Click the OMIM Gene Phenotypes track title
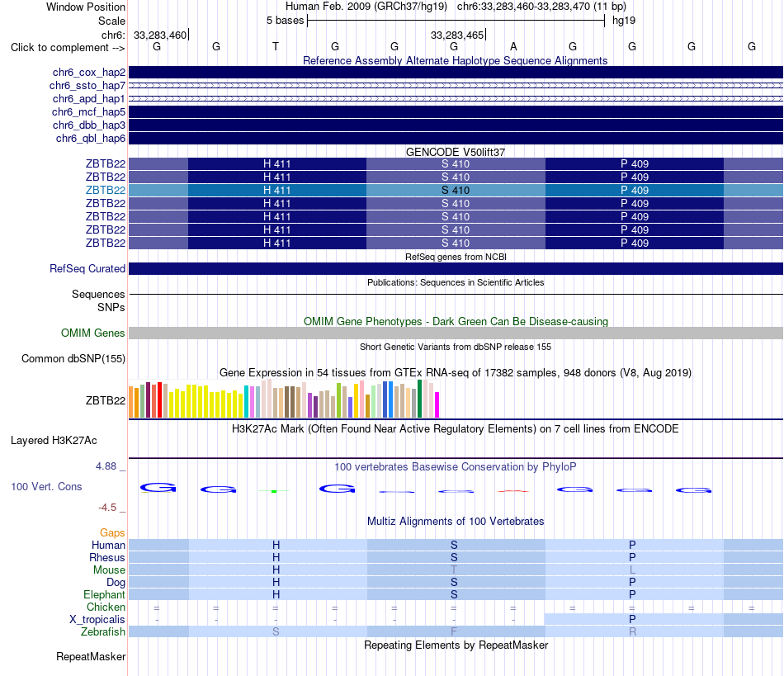784x676 pixels. [x=456, y=322]
